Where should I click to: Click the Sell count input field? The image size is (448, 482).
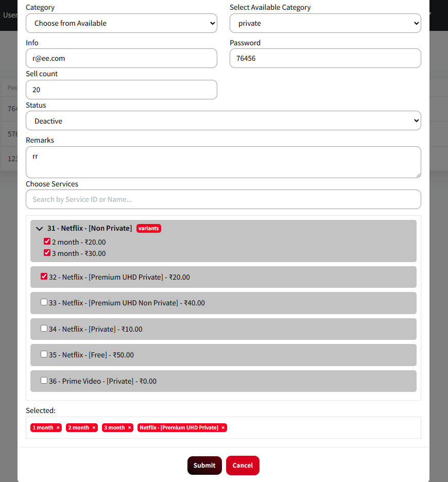tap(122, 90)
